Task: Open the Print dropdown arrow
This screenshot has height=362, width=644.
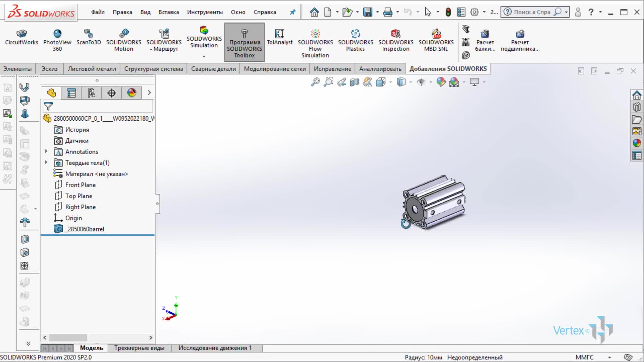Action: pos(397,12)
